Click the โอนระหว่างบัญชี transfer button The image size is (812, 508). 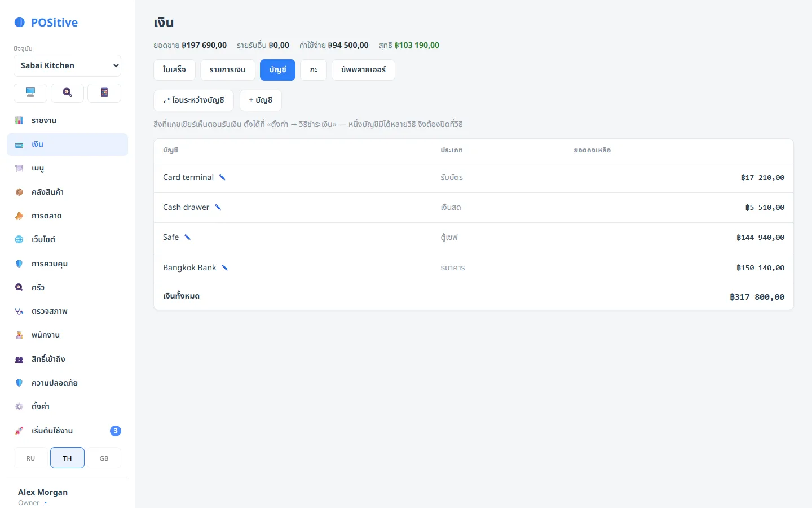tap(193, 100)
